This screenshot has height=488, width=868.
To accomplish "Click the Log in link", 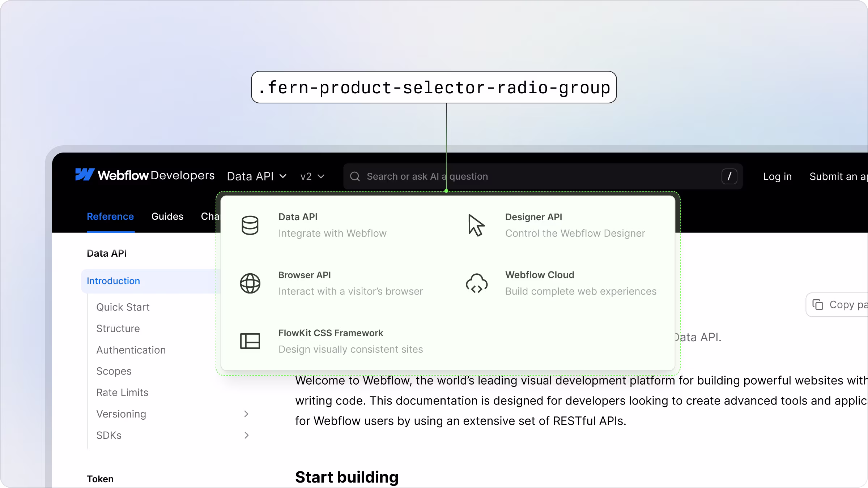I will (777, 176).
